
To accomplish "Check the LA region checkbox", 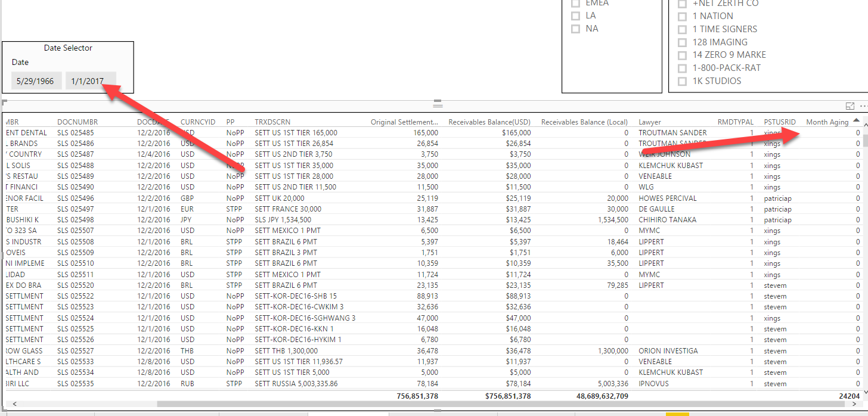I will (575, 15).
